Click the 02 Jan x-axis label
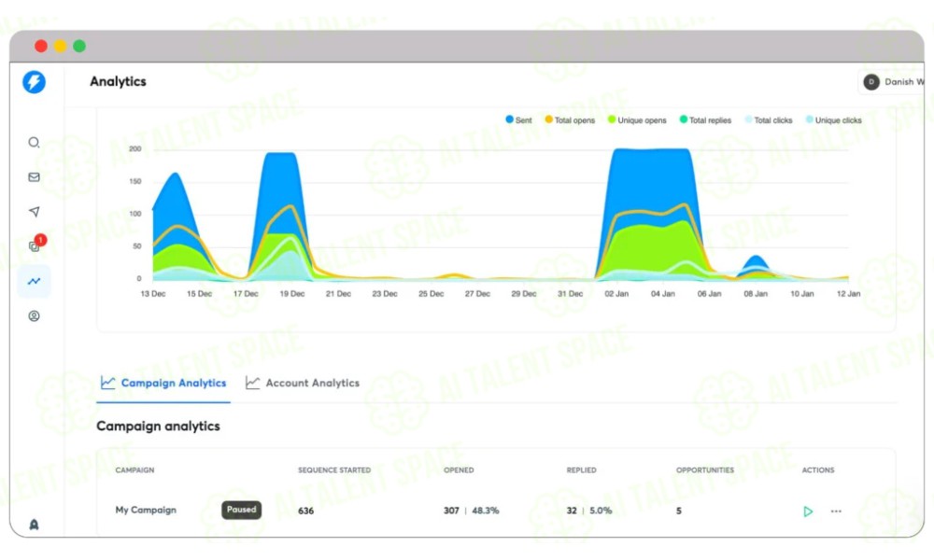The width and height of the screenshot is (934, 560). point(616,294)
